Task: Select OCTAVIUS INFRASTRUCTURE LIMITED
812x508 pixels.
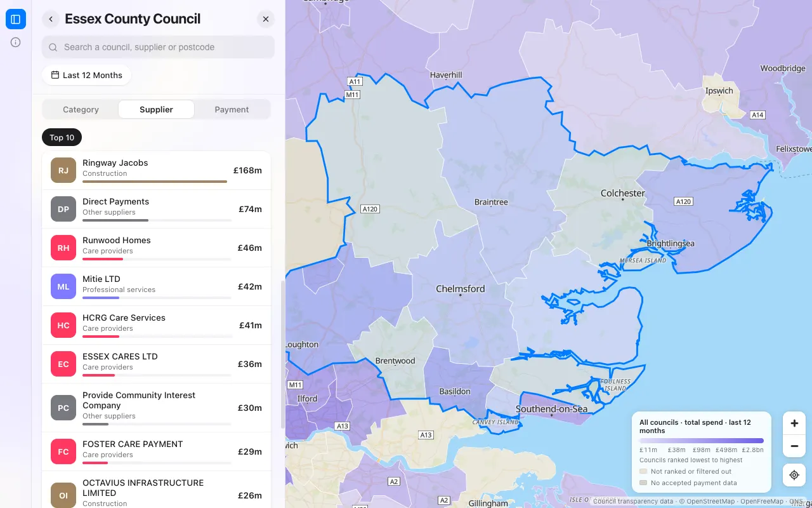Action: (x=156, y=490)
